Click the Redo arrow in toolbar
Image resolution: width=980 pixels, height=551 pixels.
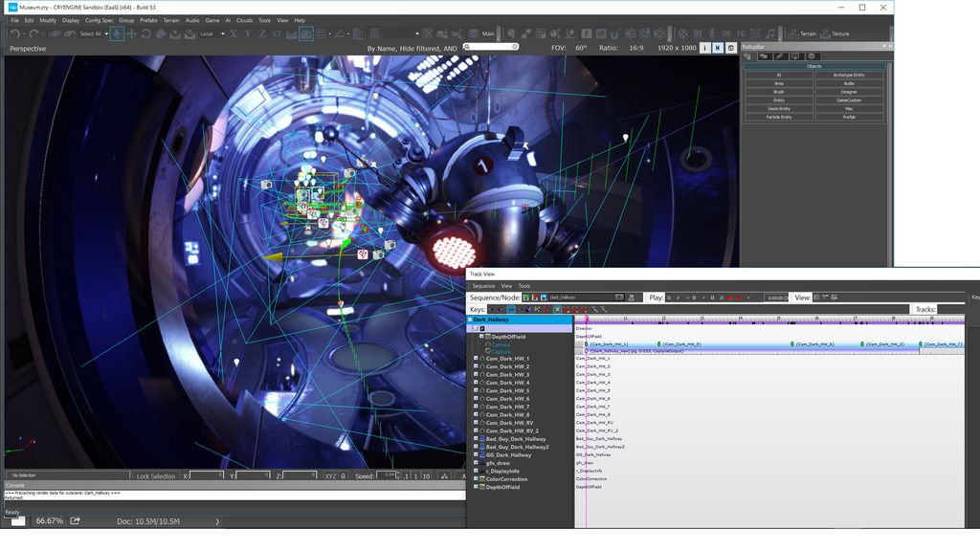click(33, 33)
